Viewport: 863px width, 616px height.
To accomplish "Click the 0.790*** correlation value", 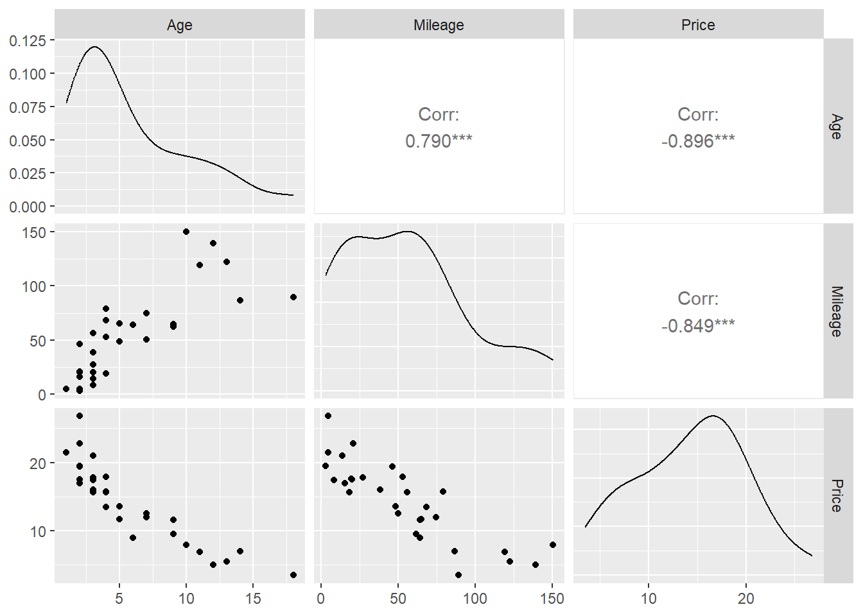I will pos(439,141).
